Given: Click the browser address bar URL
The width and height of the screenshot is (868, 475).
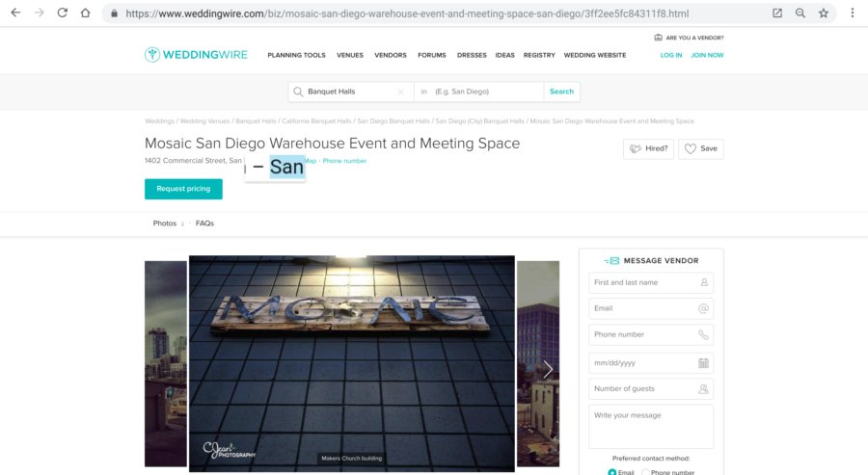Looking at the screenshot, I should 407,13.
